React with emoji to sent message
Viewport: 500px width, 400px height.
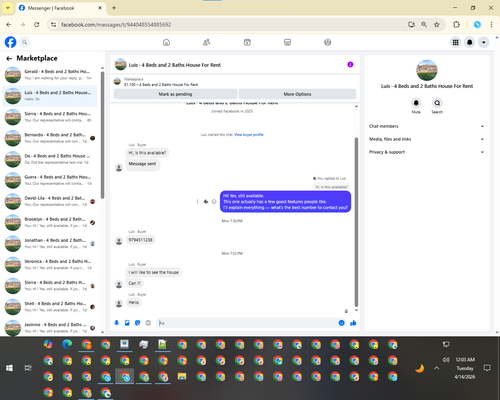click(214, 201)
